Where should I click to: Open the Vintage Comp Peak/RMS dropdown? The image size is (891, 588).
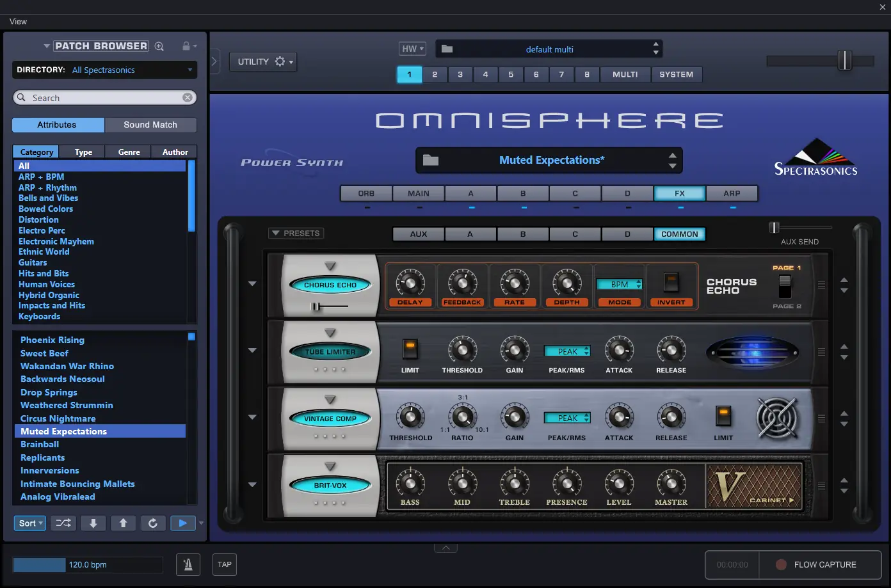point(567,418)
